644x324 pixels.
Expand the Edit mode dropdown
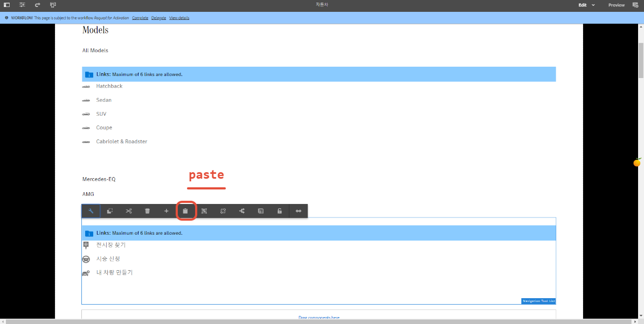pyautogui.click(x=586, y=5)
